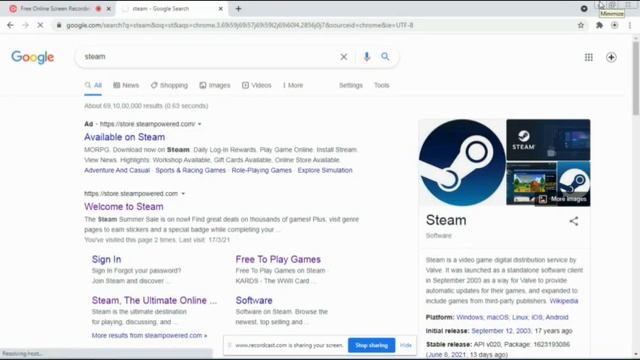Clear the search box text

coord(344,57)
